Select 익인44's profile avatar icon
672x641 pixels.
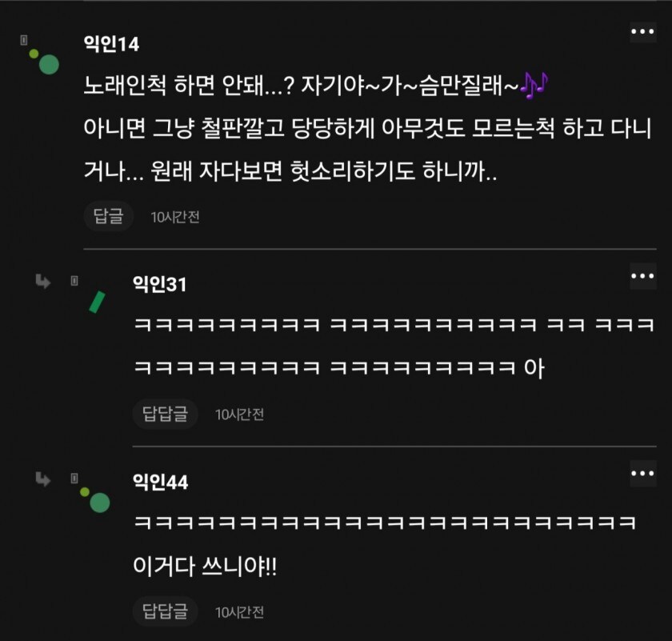99,503
